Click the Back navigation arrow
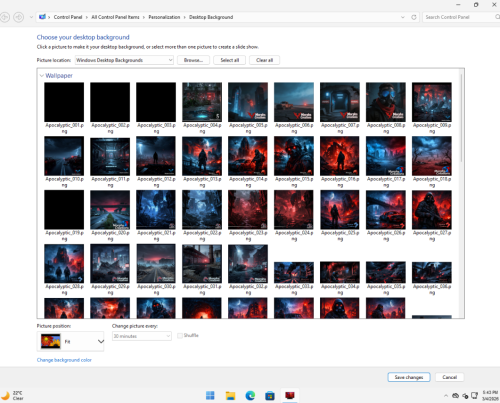 pos(5,17)
